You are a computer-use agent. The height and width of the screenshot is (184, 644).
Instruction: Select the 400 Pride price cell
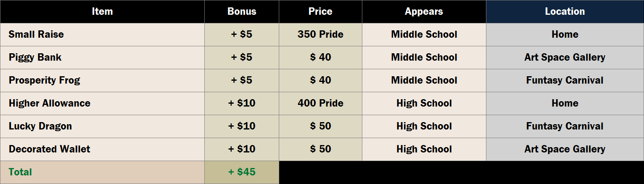point(320,103)
